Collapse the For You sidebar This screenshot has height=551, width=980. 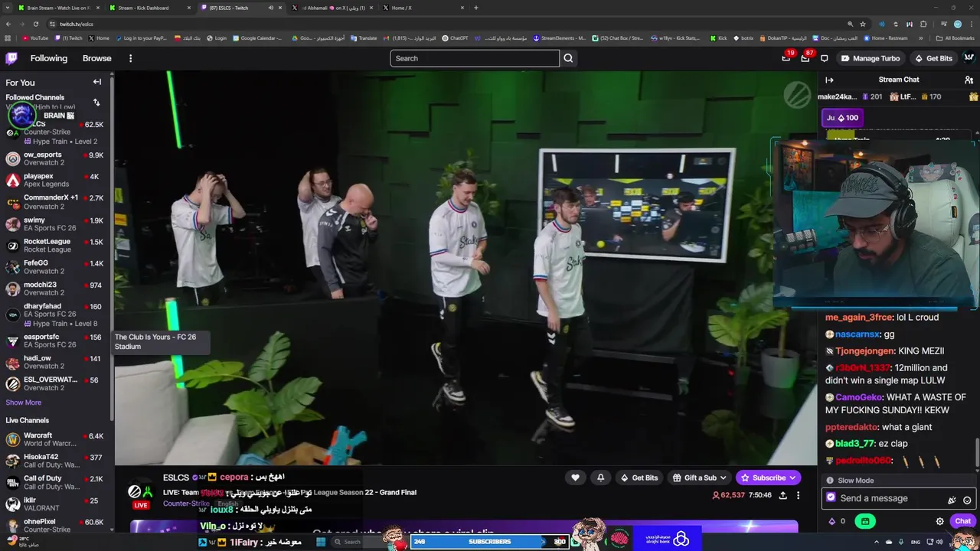point(97,82)
